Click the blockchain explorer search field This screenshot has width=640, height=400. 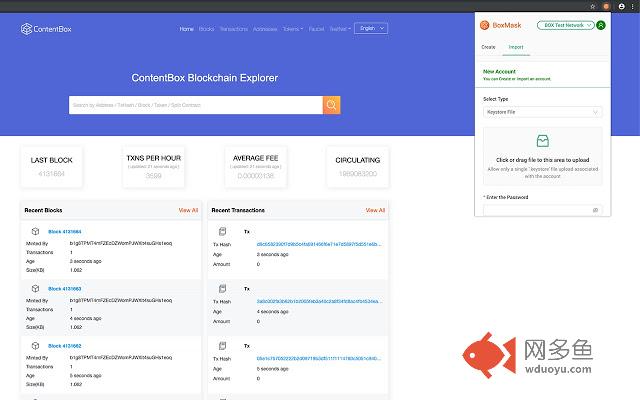pyautogui.click(x=196, y=105)
